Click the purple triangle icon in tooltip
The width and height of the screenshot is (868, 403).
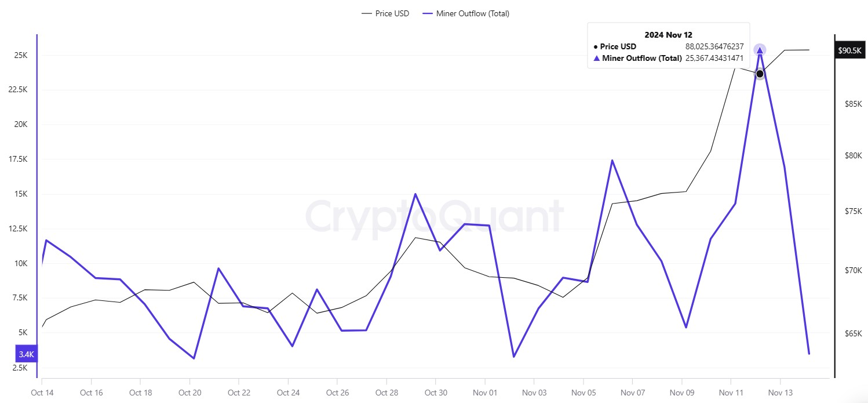click(x=597, y=58)
